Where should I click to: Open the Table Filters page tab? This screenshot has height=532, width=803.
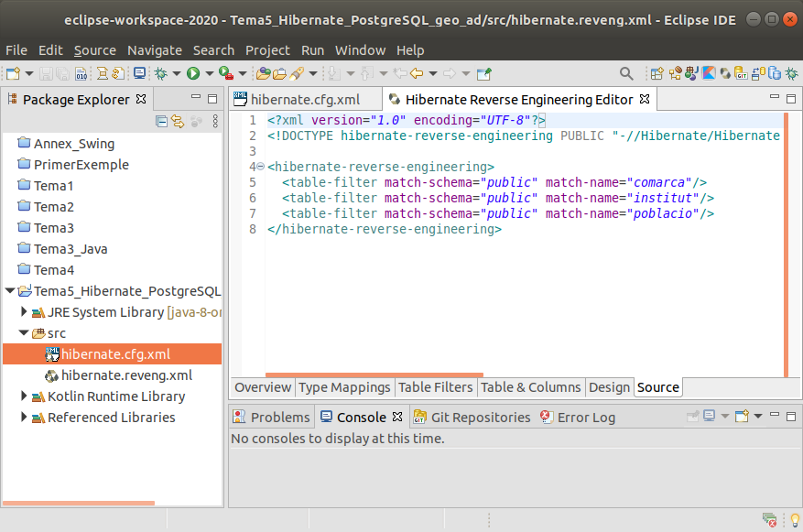pyautogui.click(x=435, y=387)
